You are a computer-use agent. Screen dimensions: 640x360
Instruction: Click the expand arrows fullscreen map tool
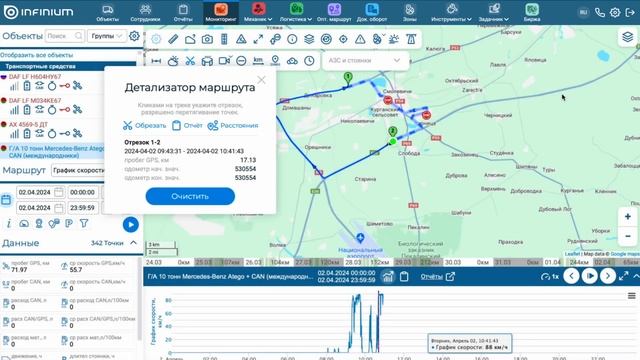click(x=258, y=39)
